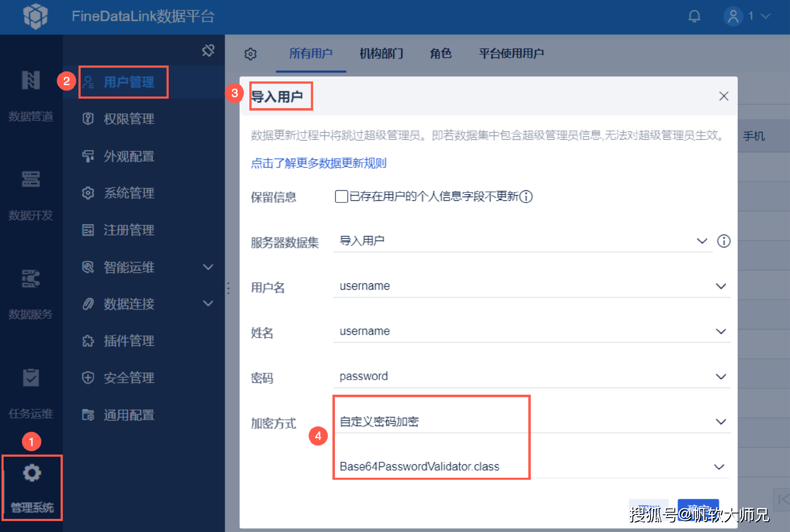The height and width of the screenshot is (532, 790).
Task: Click the pin icon above the menu
Action: 208,51
